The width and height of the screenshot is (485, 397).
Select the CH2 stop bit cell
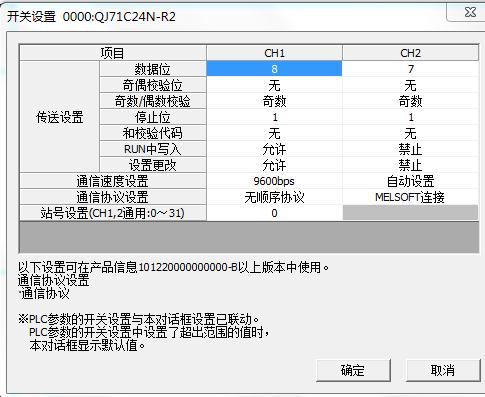click(410, 117)
